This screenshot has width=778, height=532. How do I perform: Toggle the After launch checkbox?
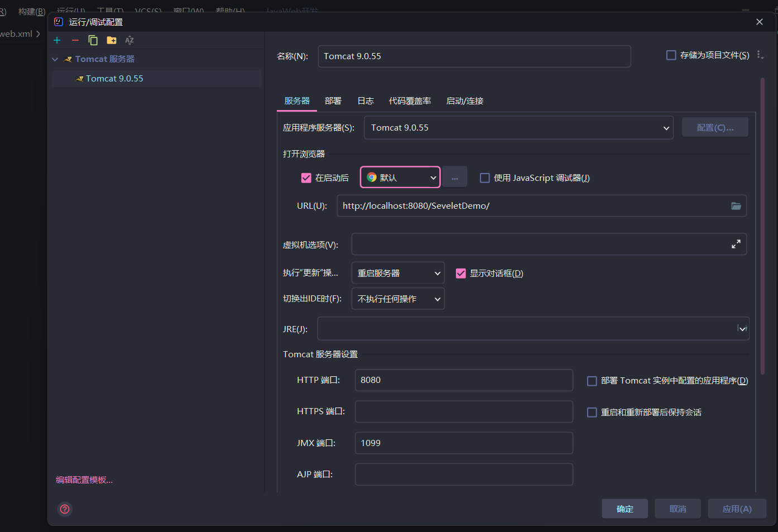coord(306,178)
